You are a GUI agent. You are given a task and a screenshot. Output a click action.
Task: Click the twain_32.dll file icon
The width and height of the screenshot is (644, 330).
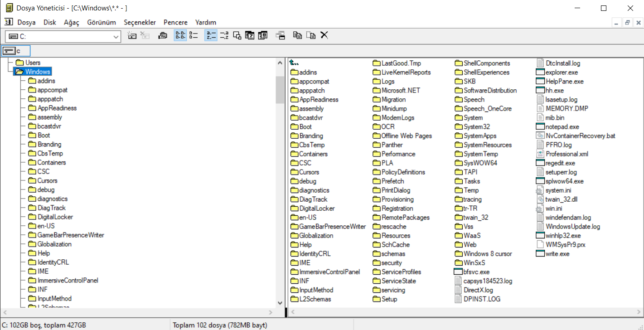click(x=540, y=199)
